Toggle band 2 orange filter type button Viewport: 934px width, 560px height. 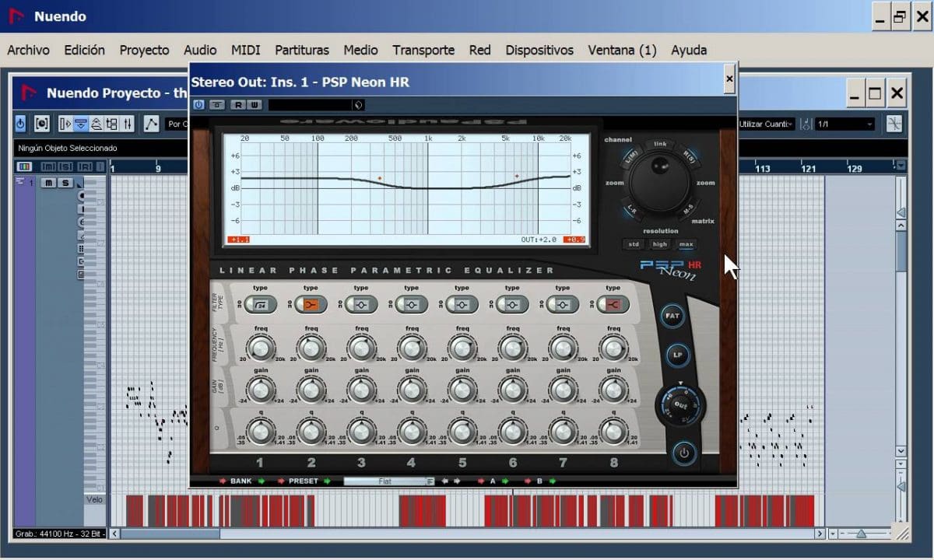[311, 304]
